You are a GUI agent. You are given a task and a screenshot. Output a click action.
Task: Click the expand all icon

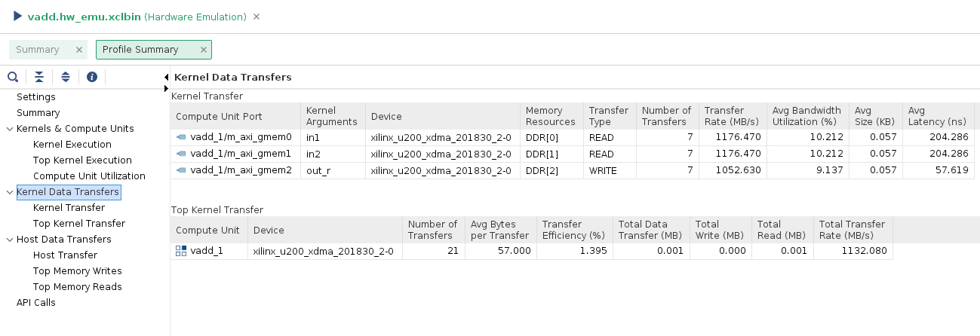point(66,77)
